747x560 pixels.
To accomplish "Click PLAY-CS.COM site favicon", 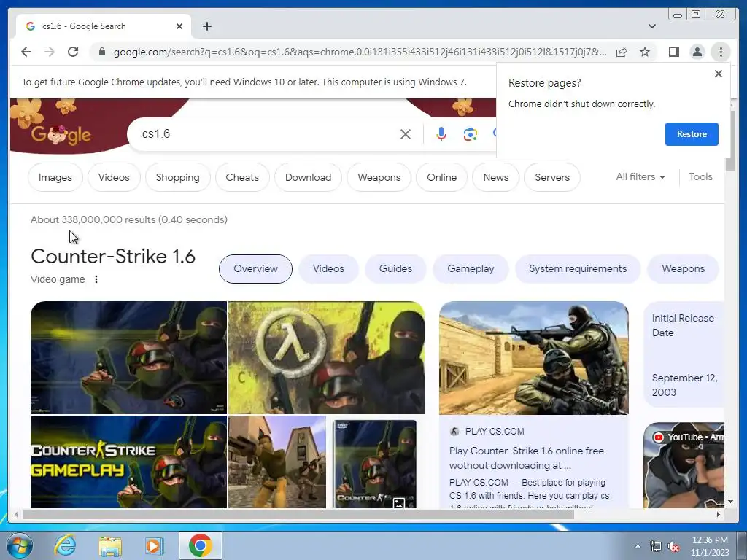I will (454, 432).
